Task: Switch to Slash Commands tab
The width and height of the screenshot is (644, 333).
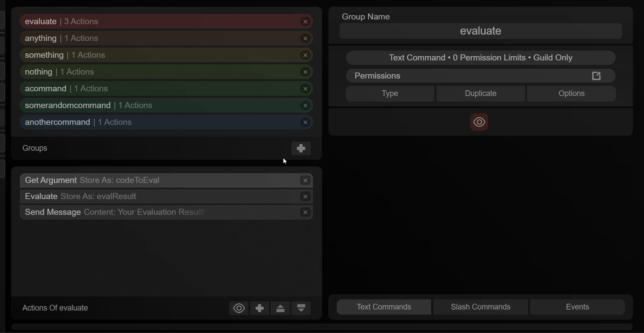Action: tap(481, 307)
